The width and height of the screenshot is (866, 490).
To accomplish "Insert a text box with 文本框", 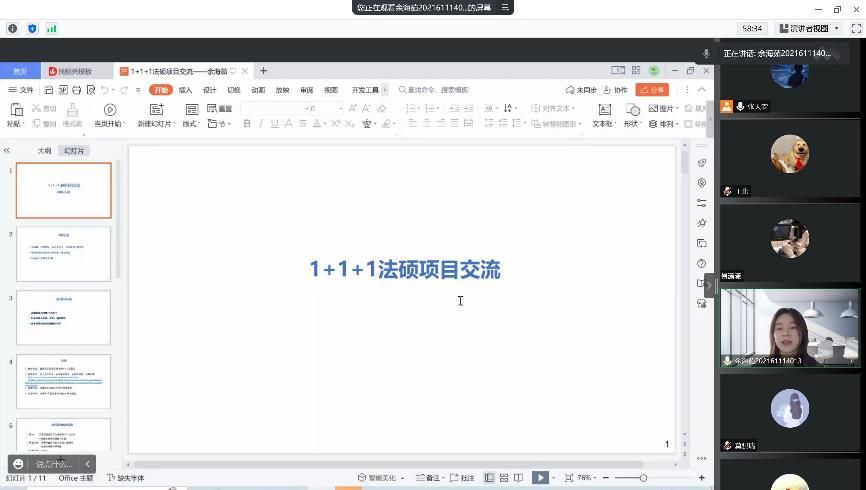I will point(603,109).
